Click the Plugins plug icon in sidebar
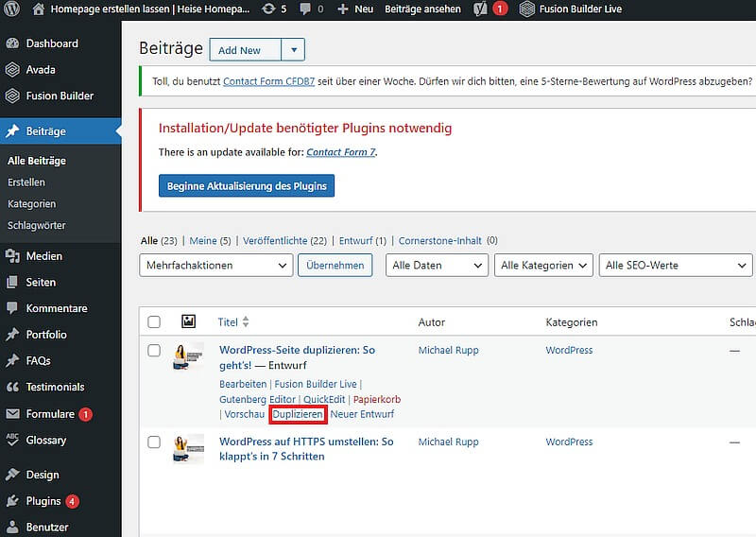Screen dimensions: 756x537 [x=12, y=501]
